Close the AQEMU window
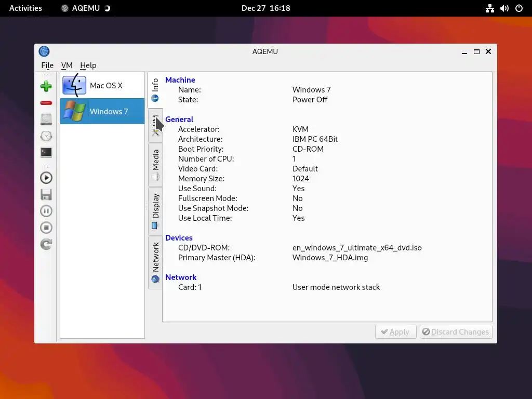Viewport: 532px width, 399px height. (x=488, y=51)
